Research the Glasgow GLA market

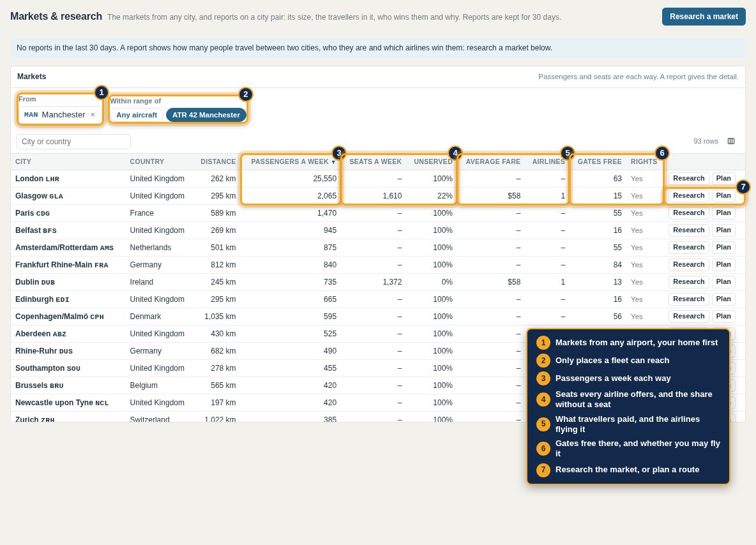[x=688, y=196]
